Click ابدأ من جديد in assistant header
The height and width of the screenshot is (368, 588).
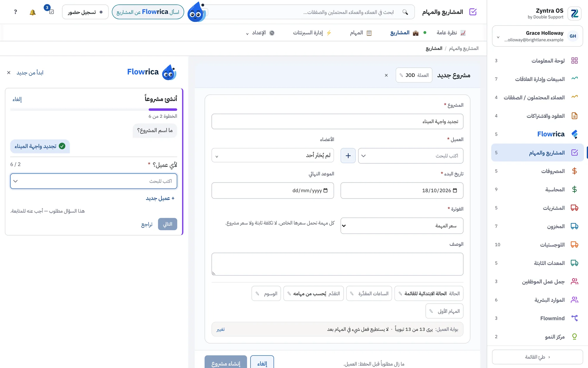click(x=30, y=73)
